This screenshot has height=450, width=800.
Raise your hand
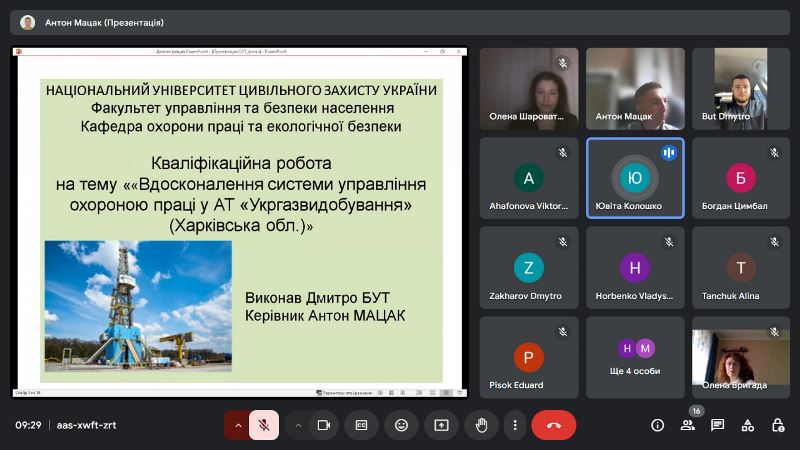[x=481, y=425]
